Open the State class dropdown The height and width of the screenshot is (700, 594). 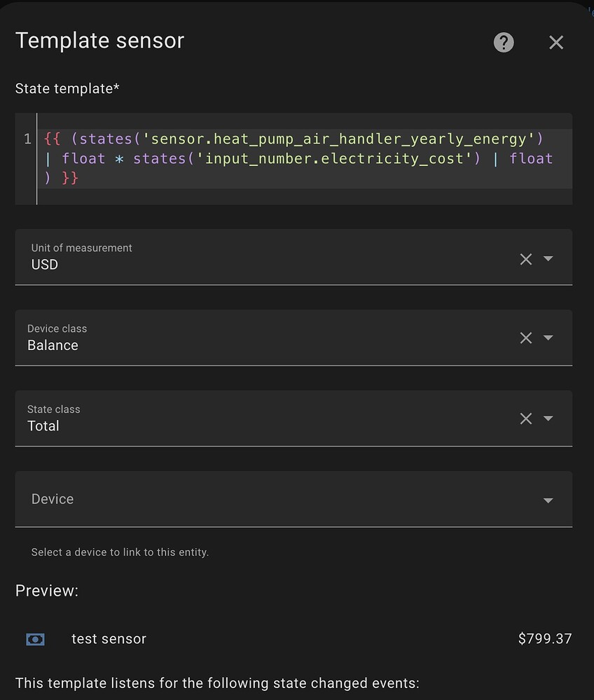(548, 419)
